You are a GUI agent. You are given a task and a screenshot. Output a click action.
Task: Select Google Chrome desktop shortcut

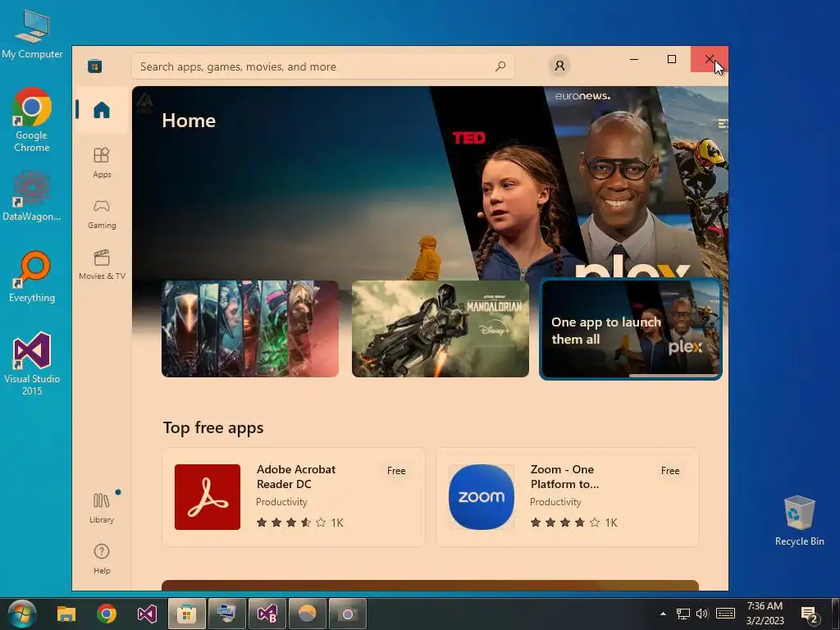32,120
